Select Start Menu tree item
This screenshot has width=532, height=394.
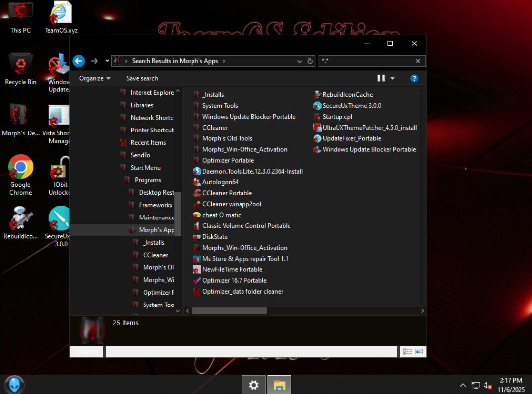pos(145,168)
